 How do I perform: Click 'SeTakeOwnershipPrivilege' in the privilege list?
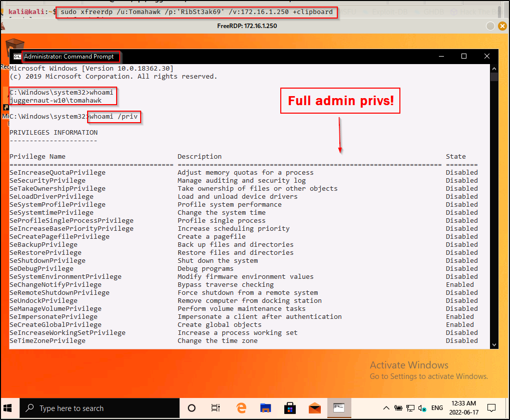58,189
